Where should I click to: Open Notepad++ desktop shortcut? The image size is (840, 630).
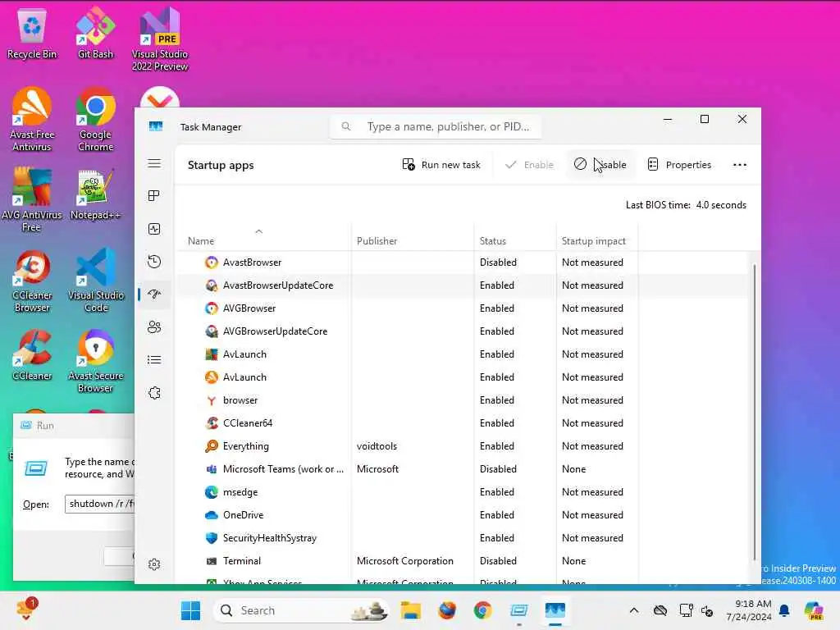pos(95,194)
